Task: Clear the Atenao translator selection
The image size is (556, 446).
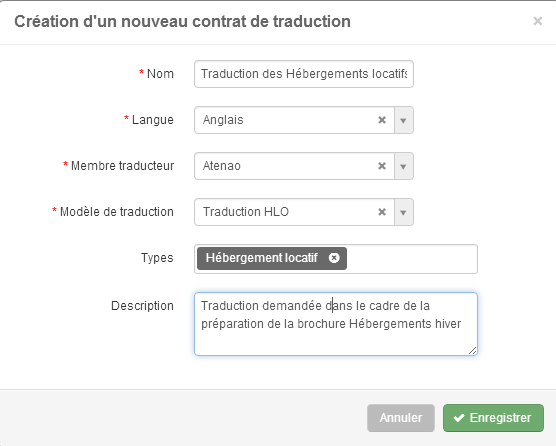Action: [x=382, y=166]
